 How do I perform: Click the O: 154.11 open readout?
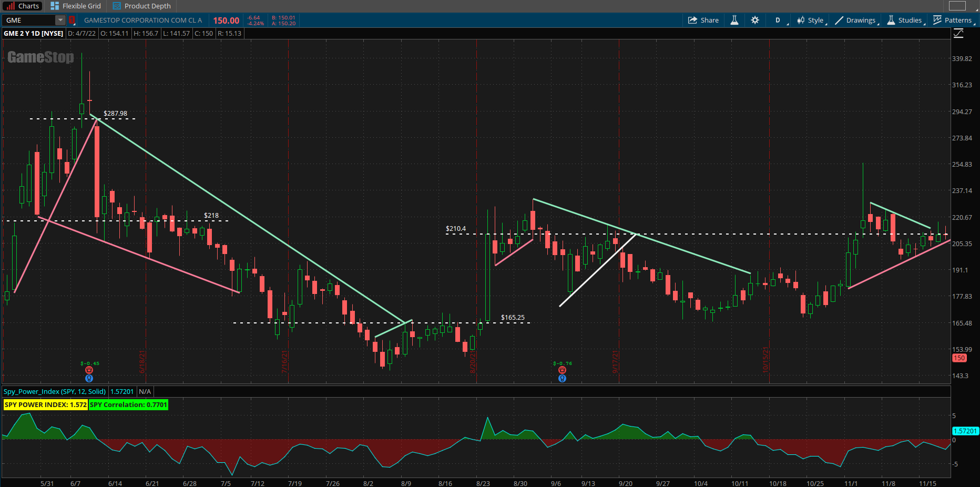pos(115,33)
